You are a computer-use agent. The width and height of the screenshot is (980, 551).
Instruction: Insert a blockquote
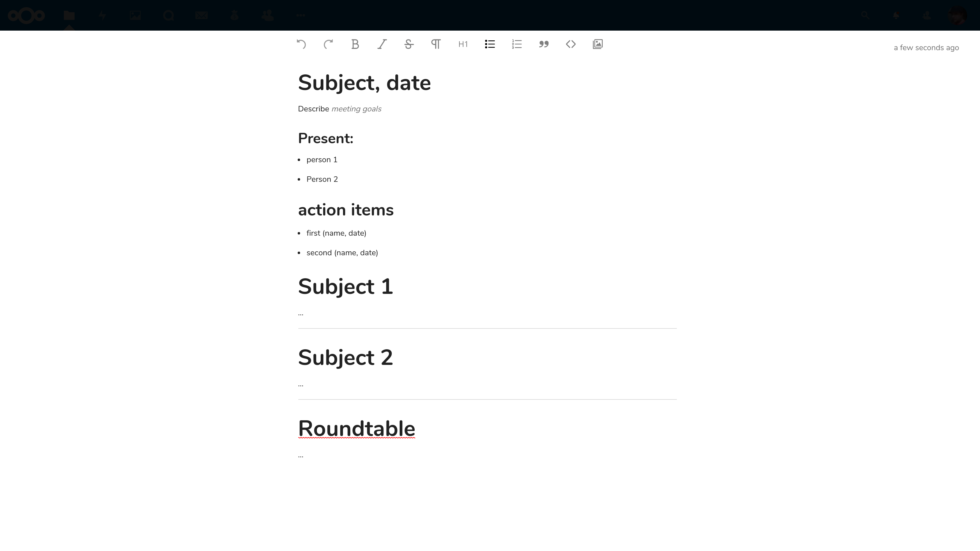[544, 44]
